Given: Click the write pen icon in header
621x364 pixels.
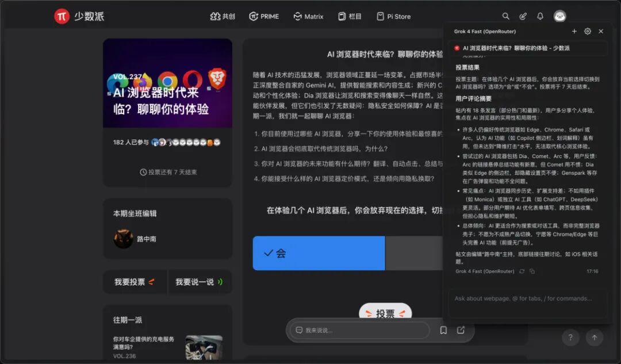Looking at the screenshot, I should click(x=523, y=16).
